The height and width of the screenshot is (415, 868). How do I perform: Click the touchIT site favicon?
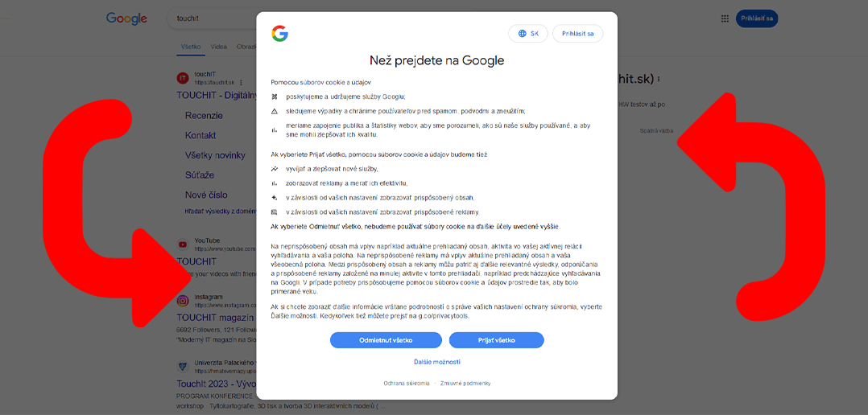point(183,78)
